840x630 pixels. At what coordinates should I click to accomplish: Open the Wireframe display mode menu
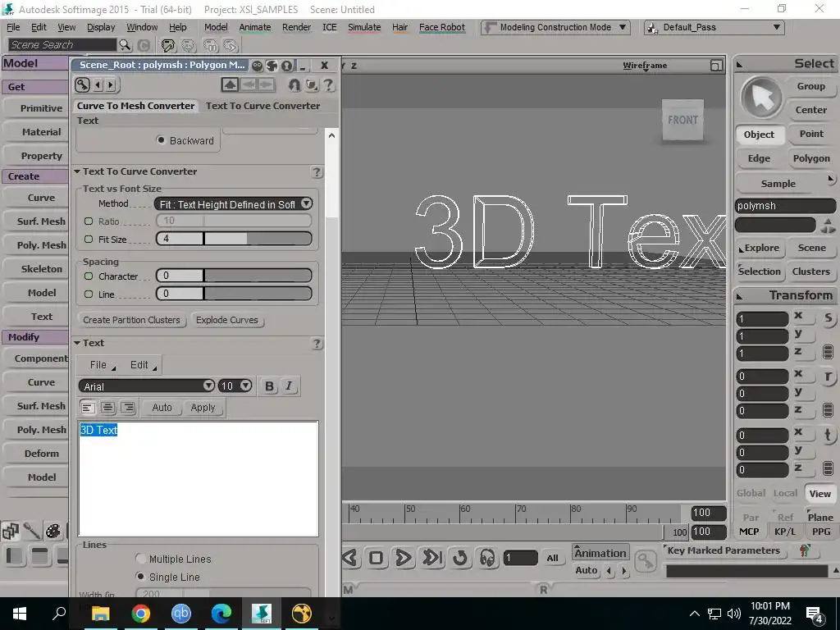pos(645,66)
